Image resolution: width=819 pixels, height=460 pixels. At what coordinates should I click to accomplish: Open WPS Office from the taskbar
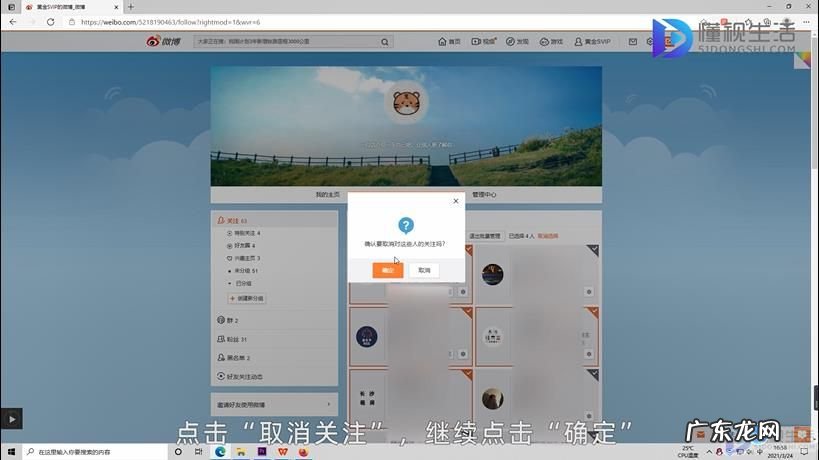click(x=283, y=452)
